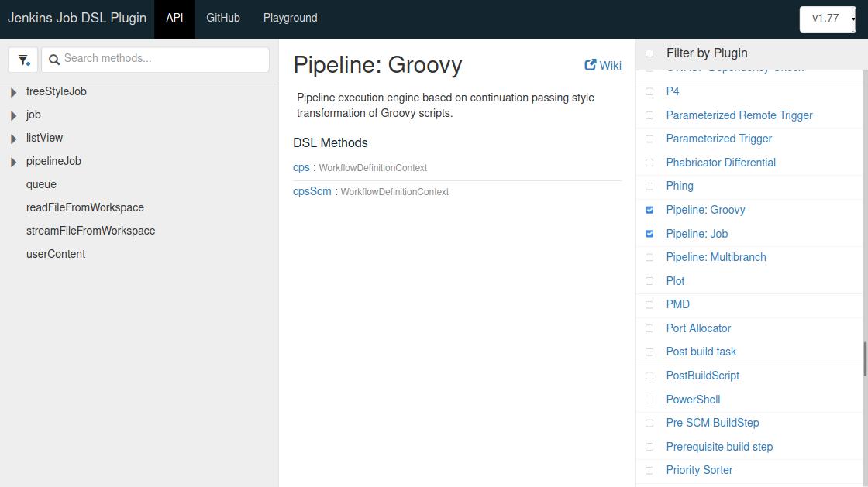This screenshot has width=868, height=487.
Task: Expand the freeStyleJob tree item
Action: 12,91
